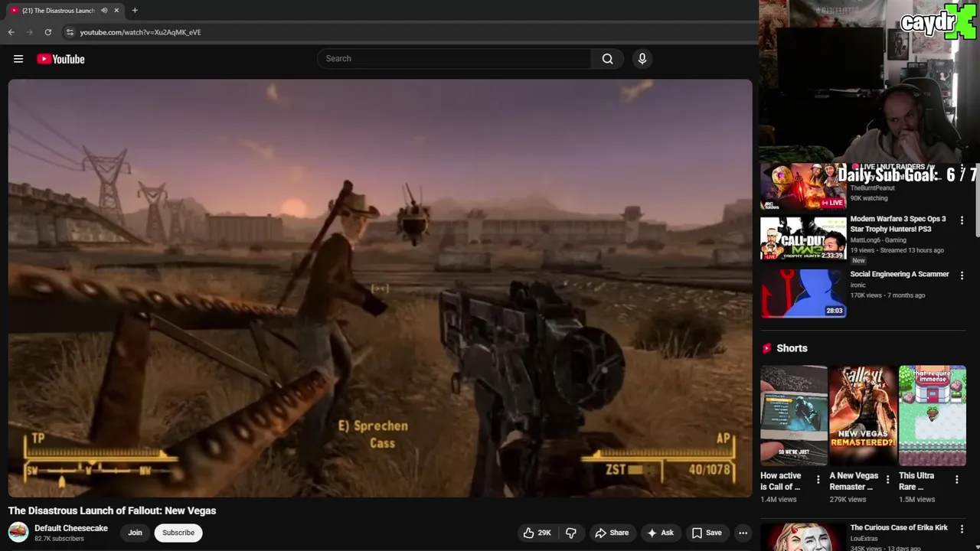Open Modern Warfare 3 Spec Ops title link
980x551 pixels.
(898, 224)
